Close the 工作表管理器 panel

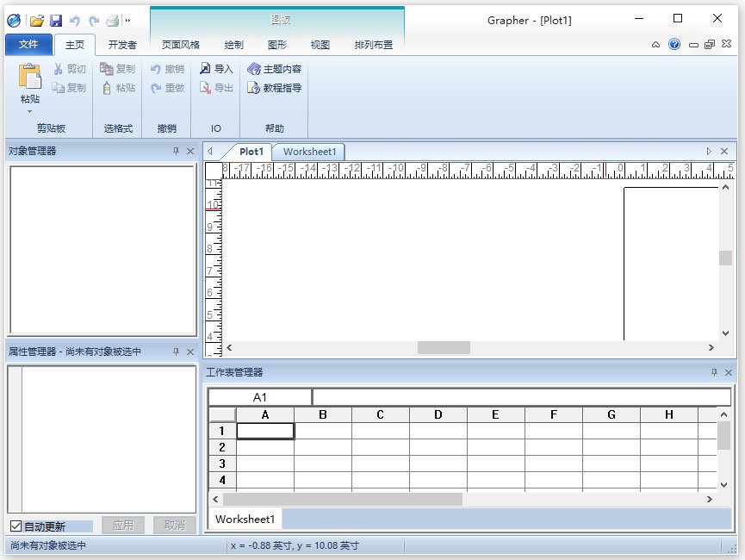tap(729, 373)
